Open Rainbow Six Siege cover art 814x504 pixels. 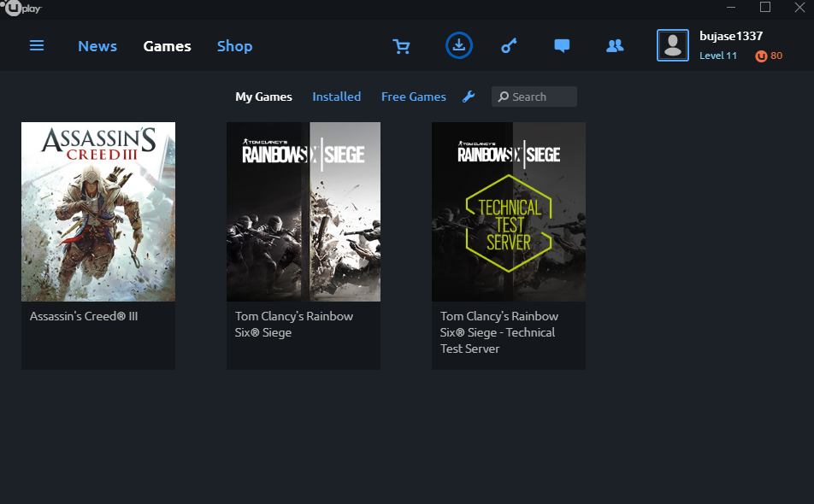[x=304, y=212]
